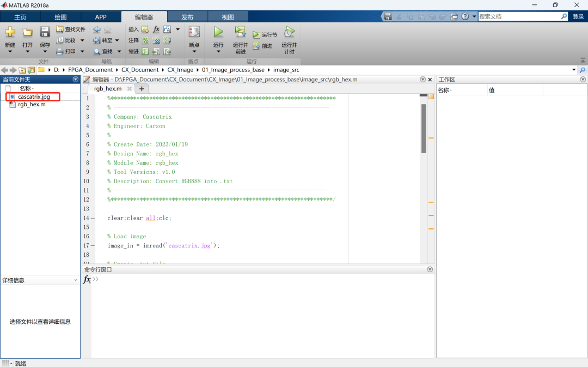This screenshot has width=588, height=368.
Task: Click the editor vertical scrollbar thumb
Action: [424, 128]
